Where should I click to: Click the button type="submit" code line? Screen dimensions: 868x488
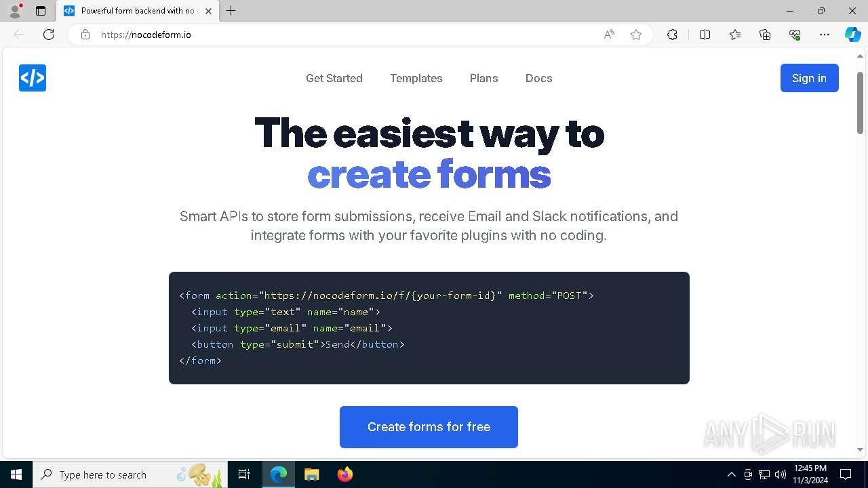click(298, 344)
